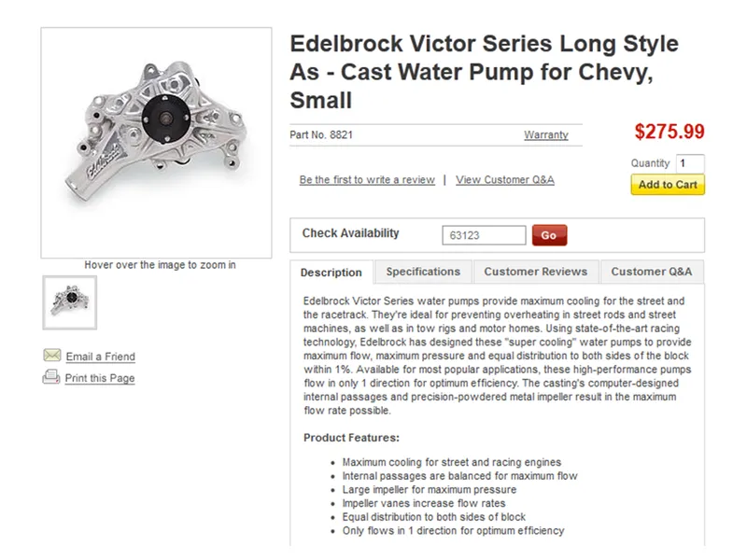
Task: Click the large water pump product image
Action: (156, 142)
